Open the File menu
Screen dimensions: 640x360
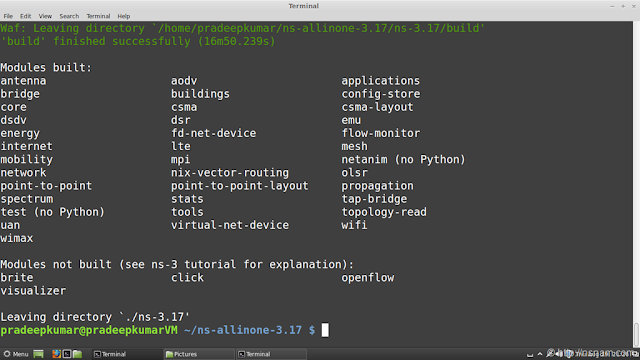pyautogui.click(x=8, y=16)
